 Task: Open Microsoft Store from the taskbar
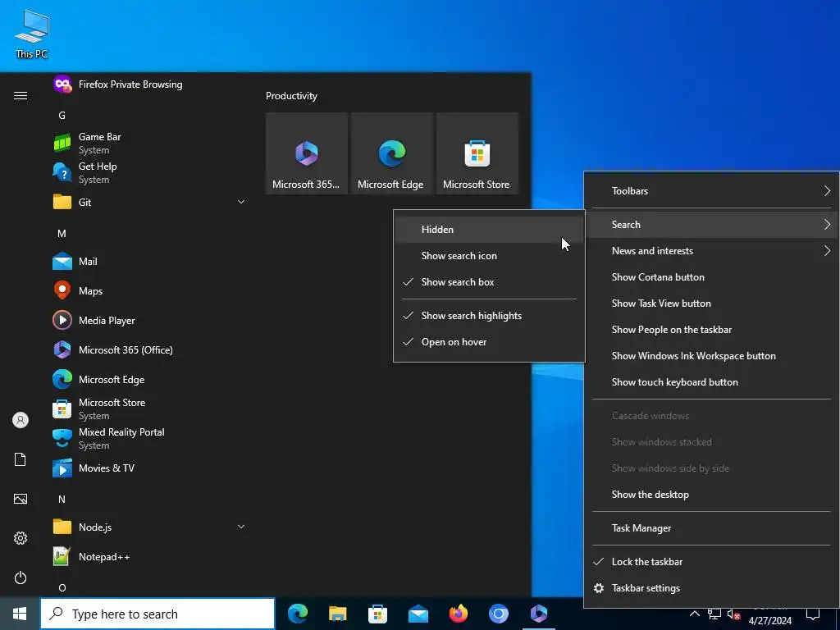(x=377, y=614)
